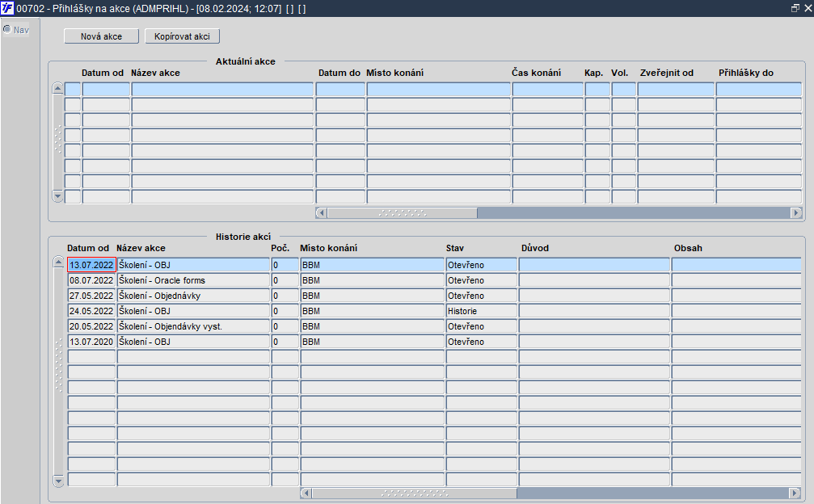Click Poč. value in 13.07.2022 row
Image resolution: width=814 pixels, height=504 pixels.
285,265
